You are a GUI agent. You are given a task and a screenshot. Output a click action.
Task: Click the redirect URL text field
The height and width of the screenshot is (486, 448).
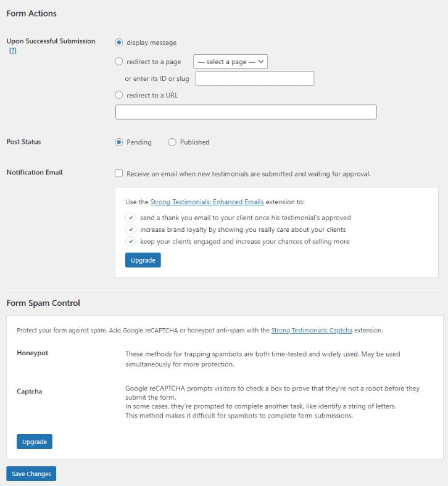click(x=246, y=112)
